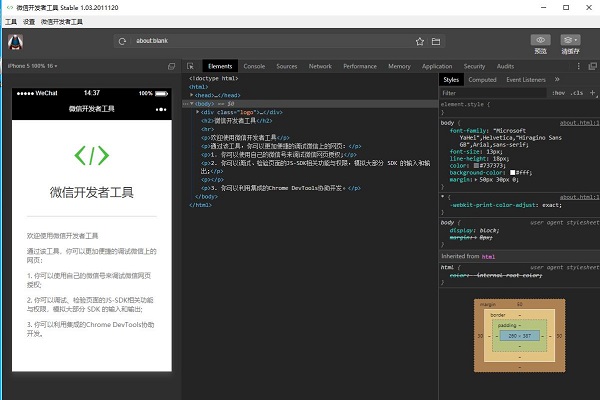600x400 pixels.
Task: Open the Performance tab
Action: point(360,66)
